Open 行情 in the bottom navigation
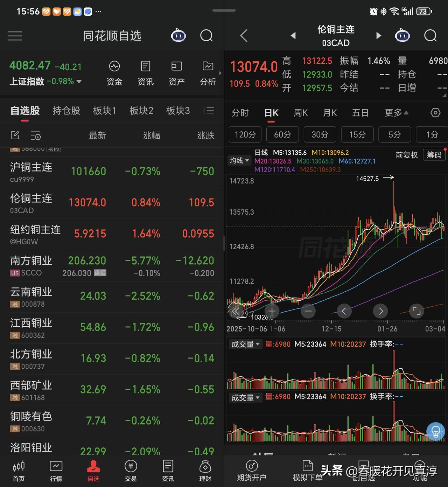 56,471
